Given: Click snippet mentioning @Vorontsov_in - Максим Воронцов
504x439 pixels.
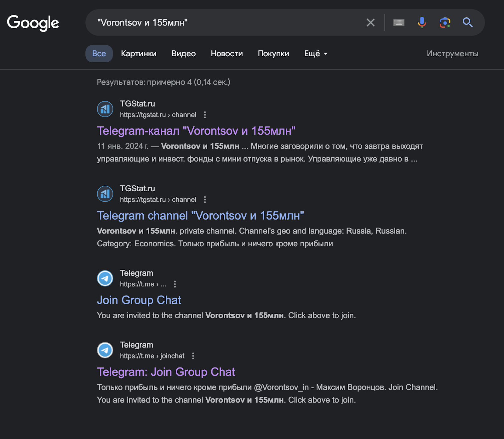Looking at the screenshot, I should (267, 387).
